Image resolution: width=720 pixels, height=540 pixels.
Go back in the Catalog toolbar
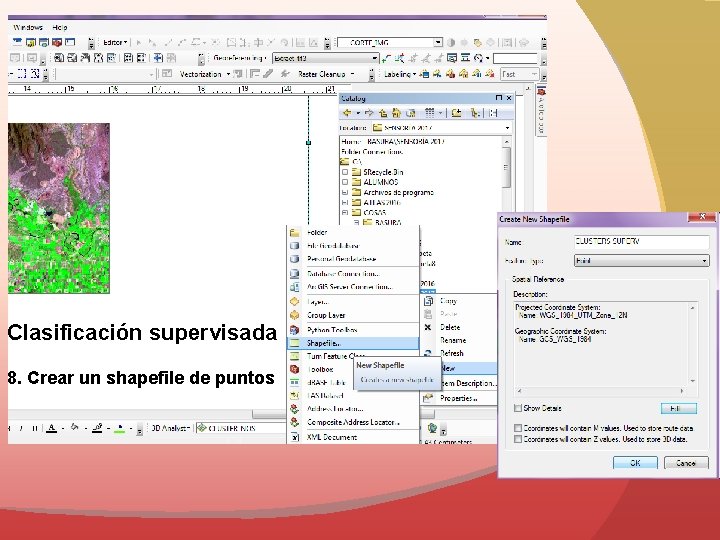click(x=347, y=112)
